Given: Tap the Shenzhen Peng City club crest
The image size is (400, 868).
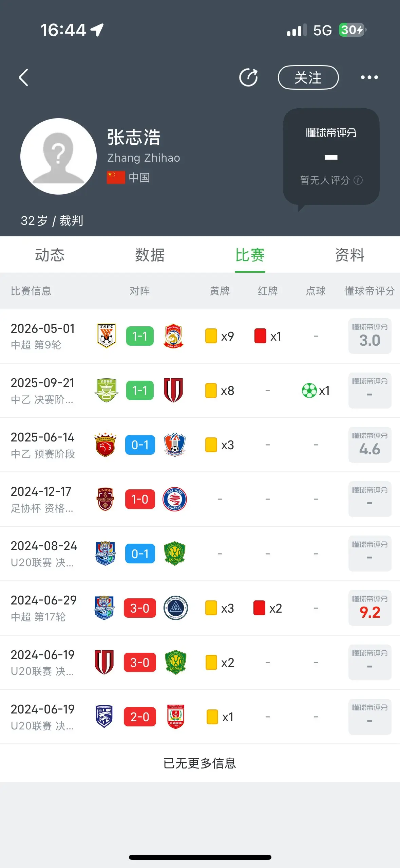Looking at the screenshot, I should coord(175,608).
